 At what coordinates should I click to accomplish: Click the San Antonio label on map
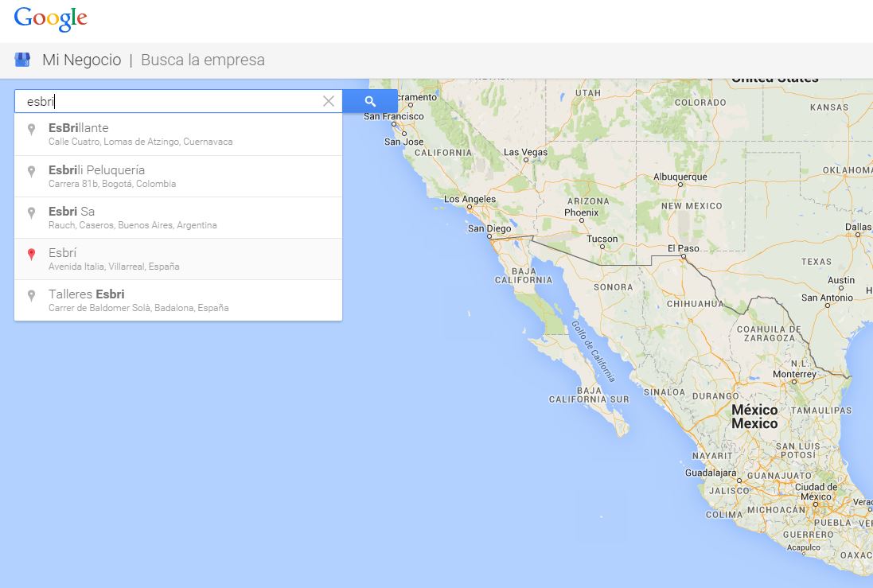point(827,298)
